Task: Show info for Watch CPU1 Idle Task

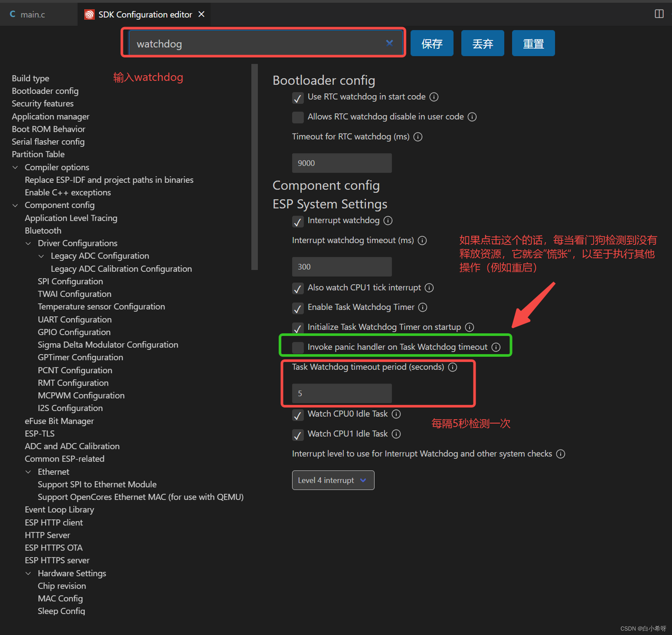Action: [396, 434]
